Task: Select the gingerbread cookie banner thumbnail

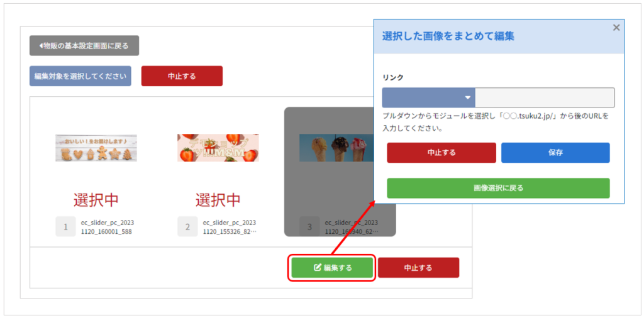Action: pyautogui.click(x=96, y=148)
